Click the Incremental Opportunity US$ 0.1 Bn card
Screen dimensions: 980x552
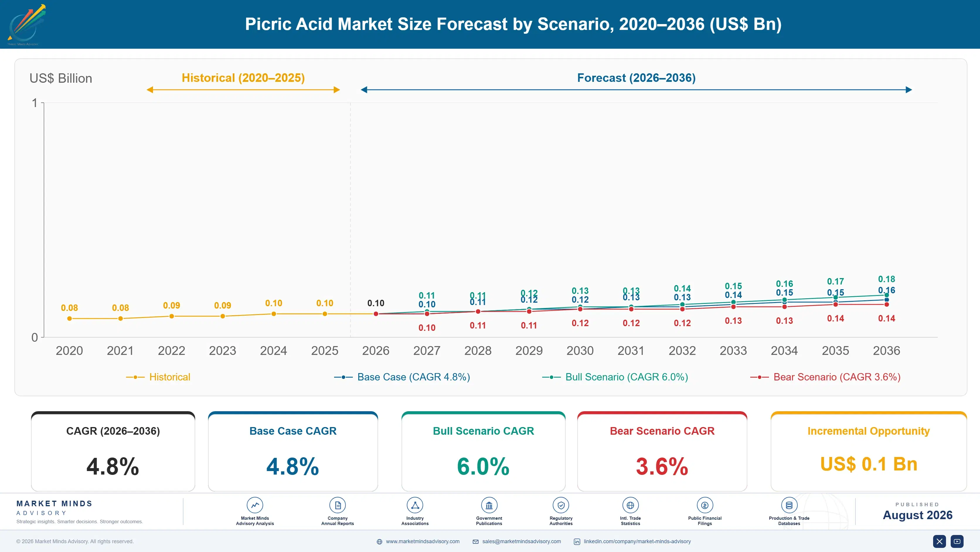pyautogui.click(x=869, y=451)
